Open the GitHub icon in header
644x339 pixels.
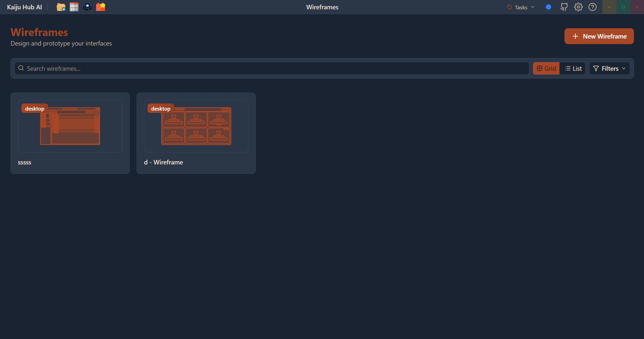[564, 7]
